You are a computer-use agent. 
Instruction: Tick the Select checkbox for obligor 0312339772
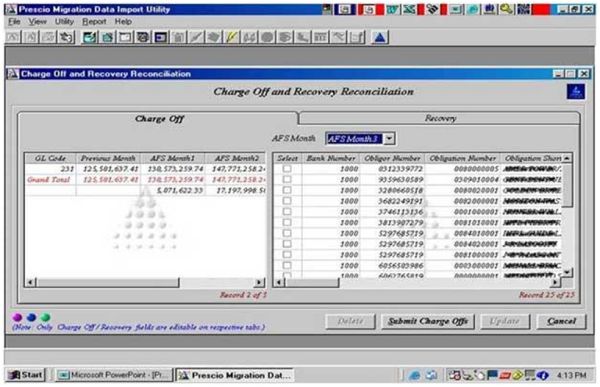[287, 168]
